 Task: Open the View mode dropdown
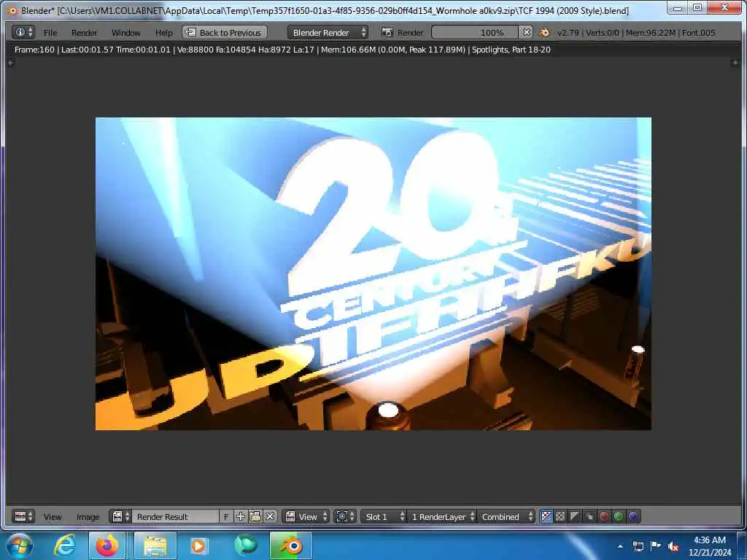(x=306, y=517)
